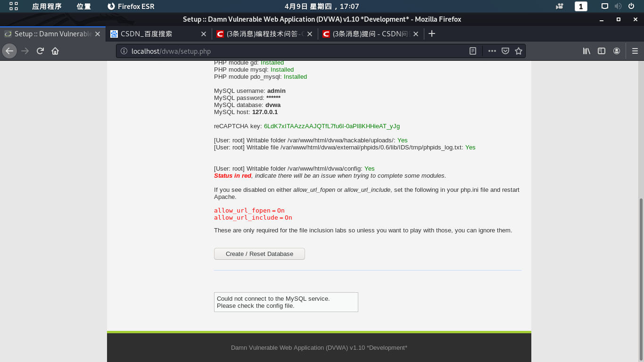This screenshot has width=644, height=362.
Task: Open the Firefox ESR app menu
Action: (x=131, y=6)
